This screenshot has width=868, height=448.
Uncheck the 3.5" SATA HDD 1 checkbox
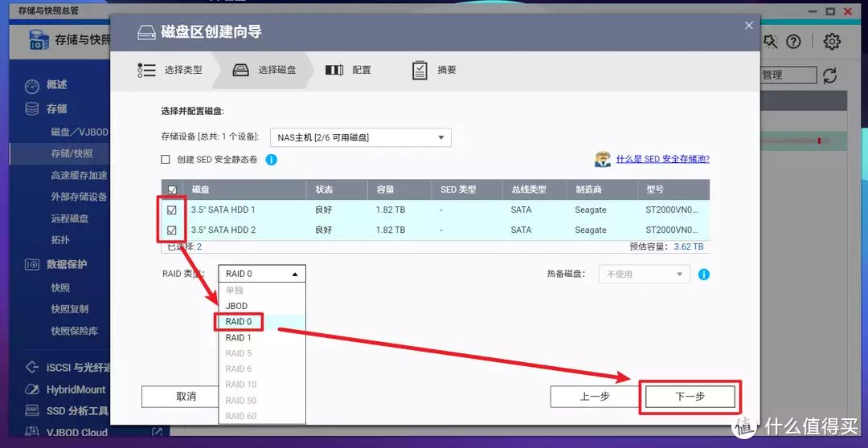(x=172, y=210)
